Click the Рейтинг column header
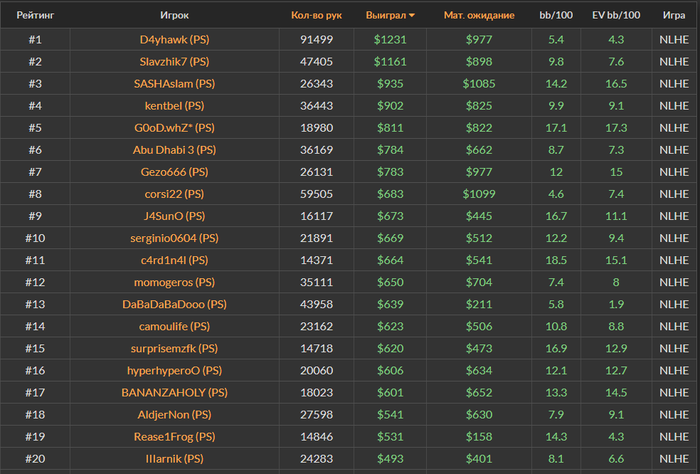The image size is (700, 474). [x=35, y=15]
